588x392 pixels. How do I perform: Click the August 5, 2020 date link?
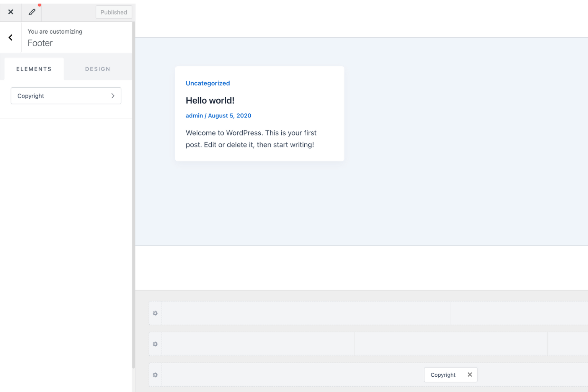click(229, 115)
